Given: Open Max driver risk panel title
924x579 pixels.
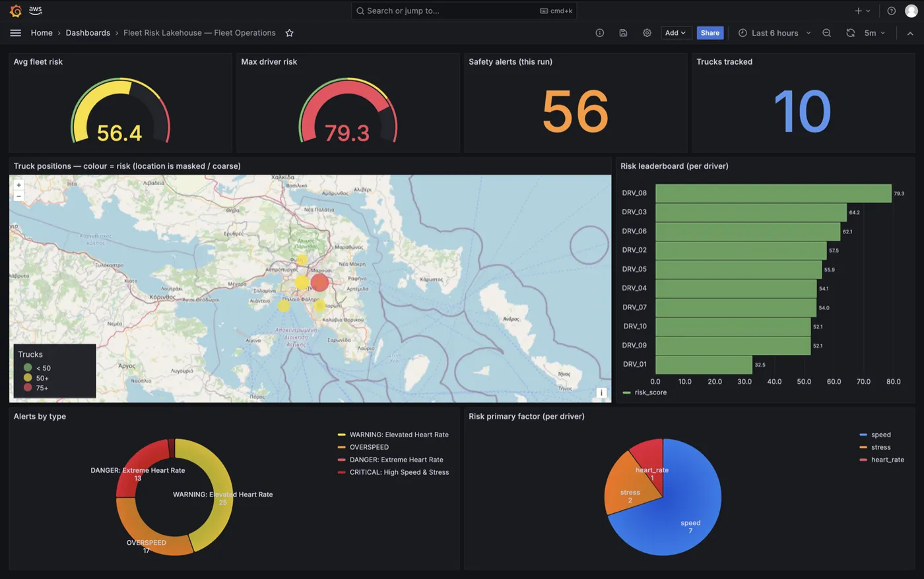Looking at the screenshot, I should pyautogui.click(x=269, y=62).
